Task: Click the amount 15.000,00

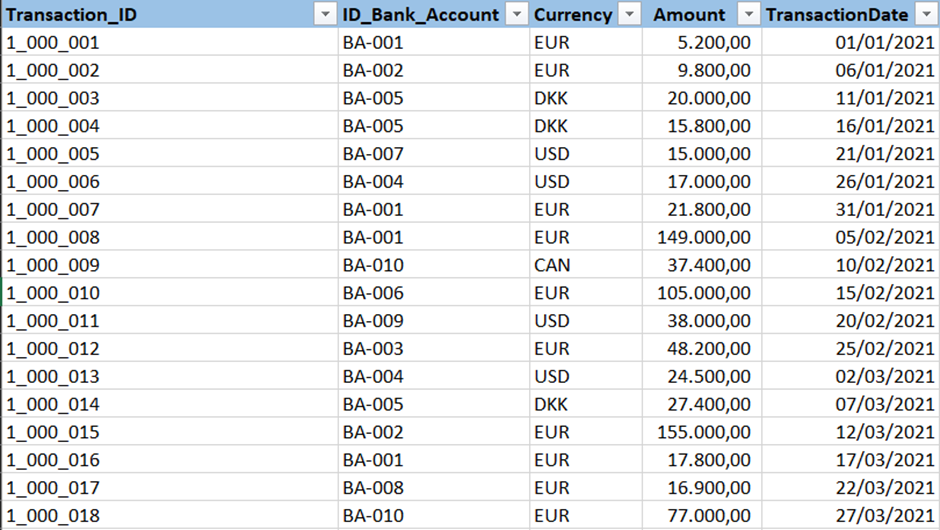Action: point(709,153)
